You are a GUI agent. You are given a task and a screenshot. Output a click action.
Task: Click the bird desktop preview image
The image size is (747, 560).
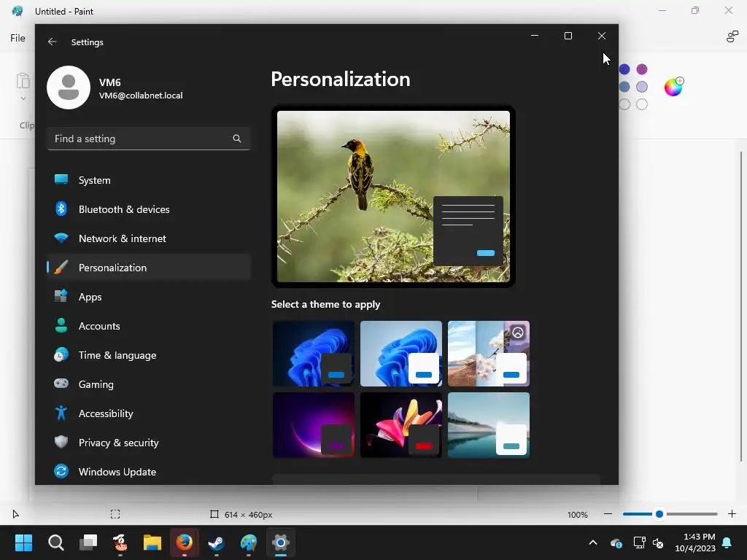coord(393,196)
